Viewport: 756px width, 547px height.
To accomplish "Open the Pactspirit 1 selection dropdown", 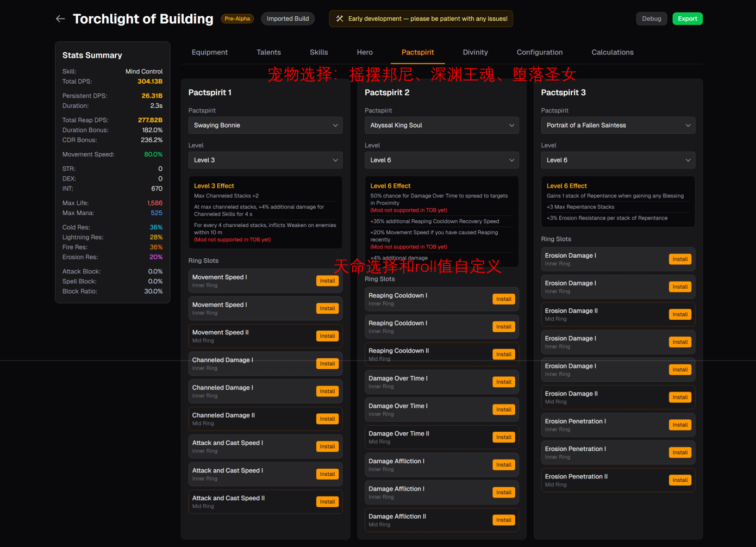I will pos(265,125).
